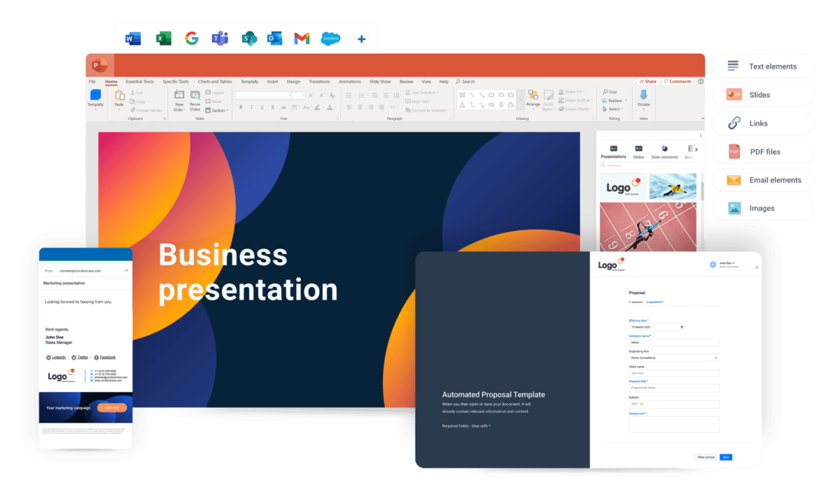This screenshot has height=504, width=840.
Task: Toggle text Shadow formatting
Action: (x=273, y=107)
